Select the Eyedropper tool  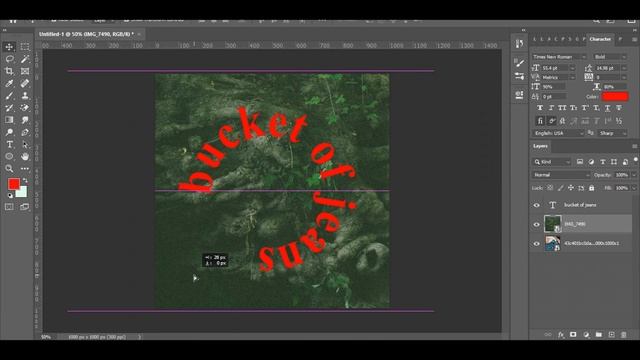pyautogui.click(x=9, y=84)
